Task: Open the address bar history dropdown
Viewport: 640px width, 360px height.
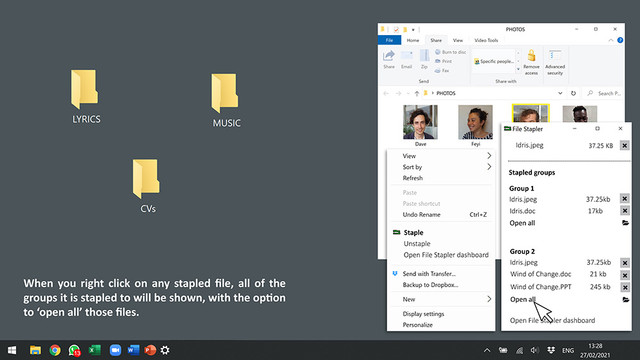Action: [560, 93]
